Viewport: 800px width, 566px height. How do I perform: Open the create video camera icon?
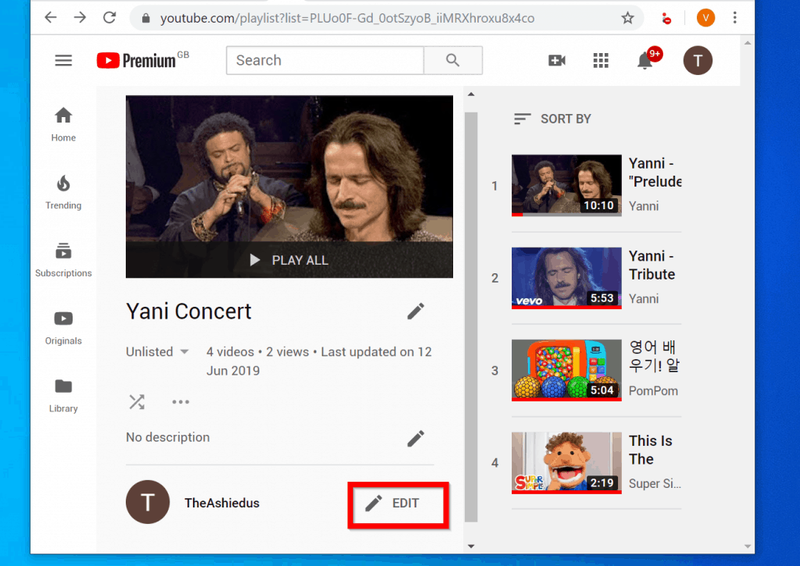557,60
